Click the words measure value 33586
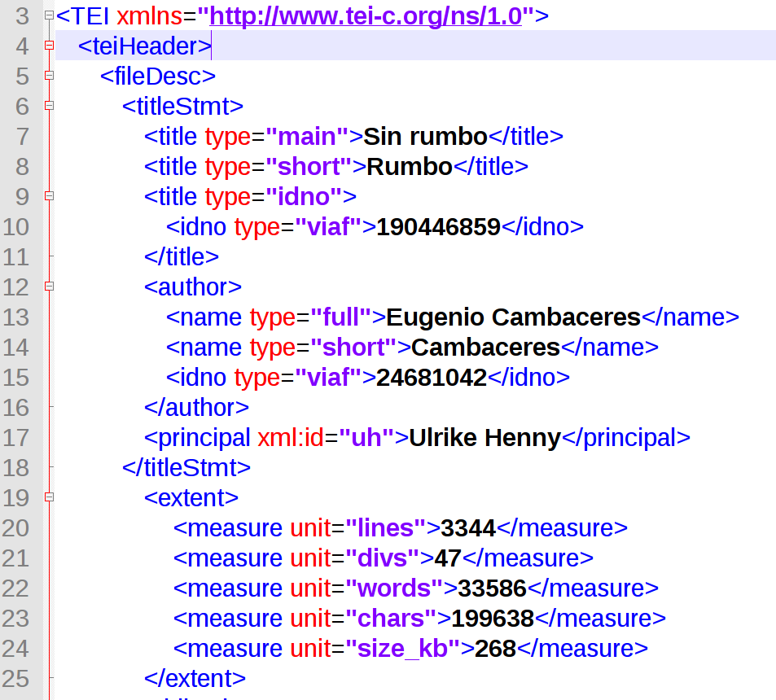The height and width of the screenshot is (700, 776). (492, 588)
